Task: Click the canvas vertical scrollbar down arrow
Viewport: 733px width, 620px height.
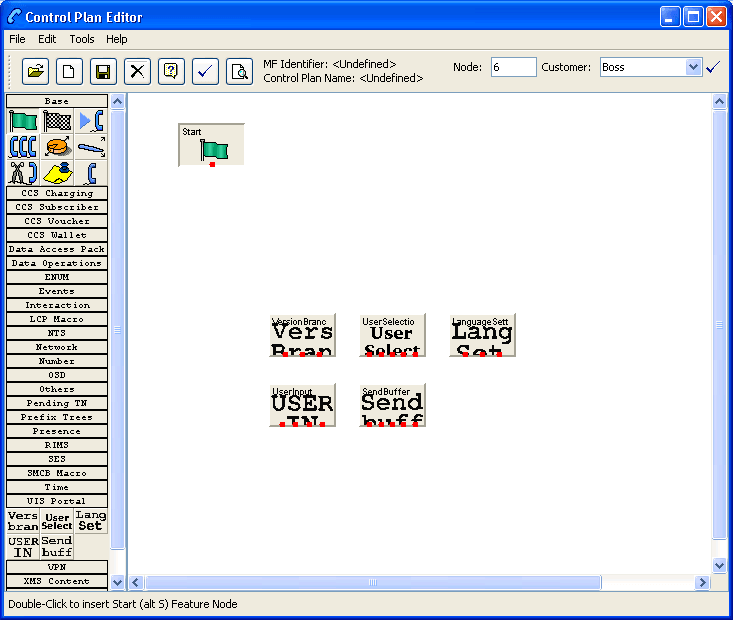Action: tap(719, 566)
